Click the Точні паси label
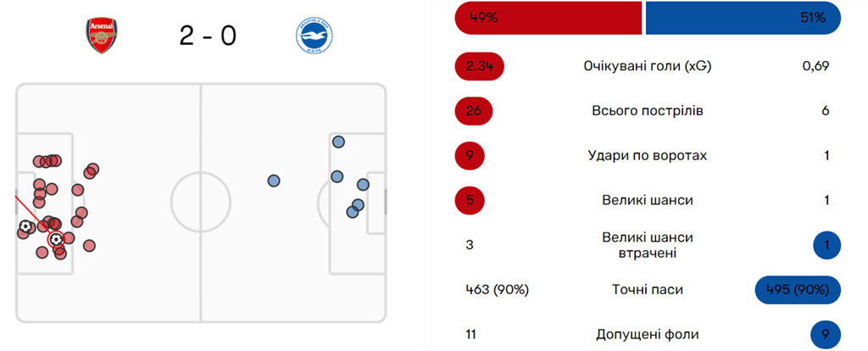The width and height of the screenshot is (868, 351). pos(647,290)
